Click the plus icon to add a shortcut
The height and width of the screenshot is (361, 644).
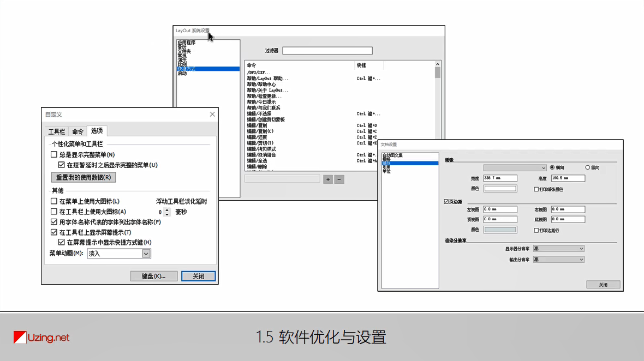pyautogui.click(x=328, y=179)
